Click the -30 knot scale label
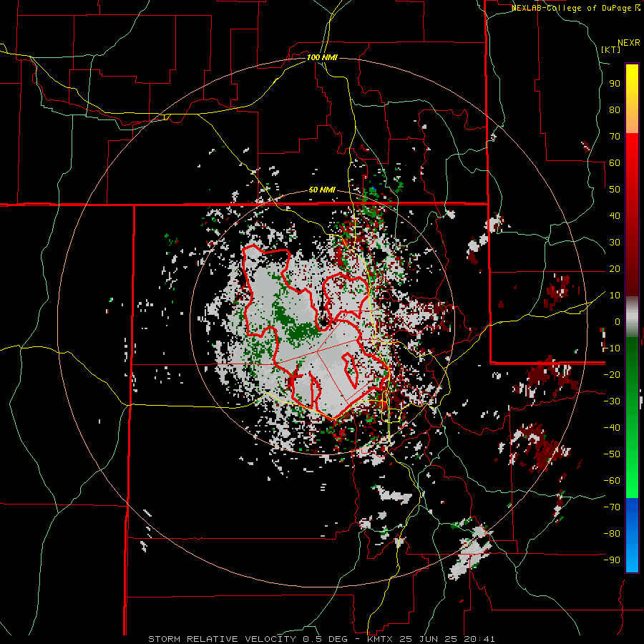This screenshot has width=644, height=644. [612, 401]
